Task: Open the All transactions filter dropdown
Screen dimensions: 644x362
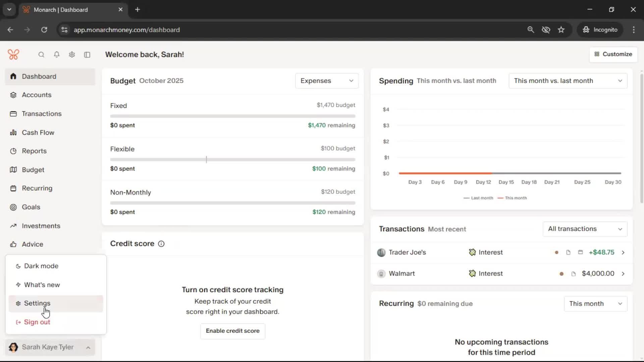Action: (x=585, y=229)
